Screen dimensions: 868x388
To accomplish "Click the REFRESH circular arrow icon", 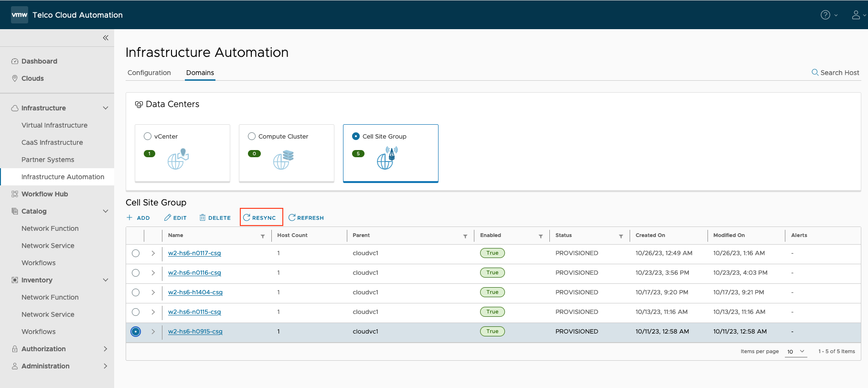I will pos(292,217).
